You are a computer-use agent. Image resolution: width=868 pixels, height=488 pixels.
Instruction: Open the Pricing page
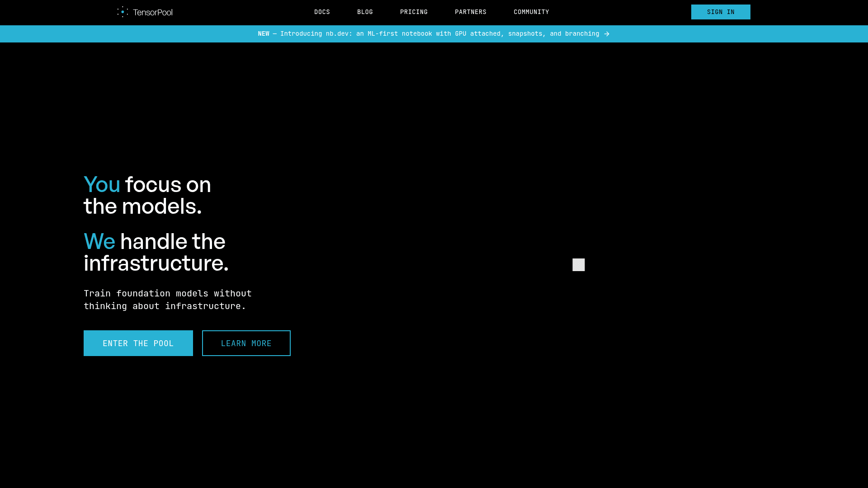tap(414, 12)
